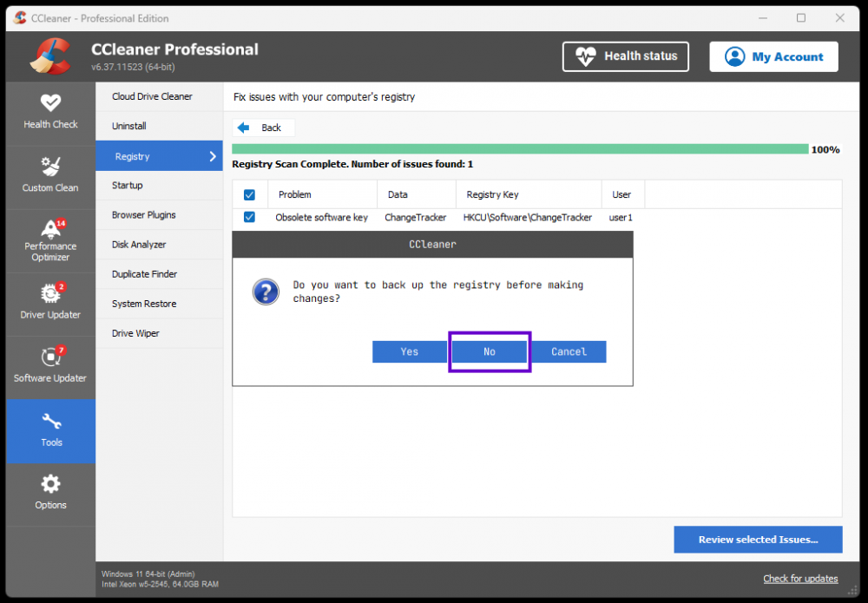Screen dimensions: 868x603
Task: Click CCleaner dialog title bar
Action: tap(432, 245)
